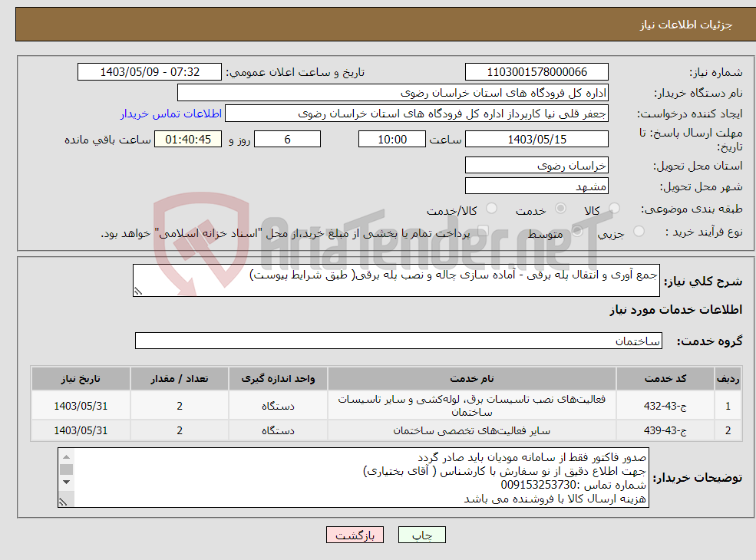756x560 pixels.
Task: Click the buyer notes scrollbar thumb
Action: [67, 469]
